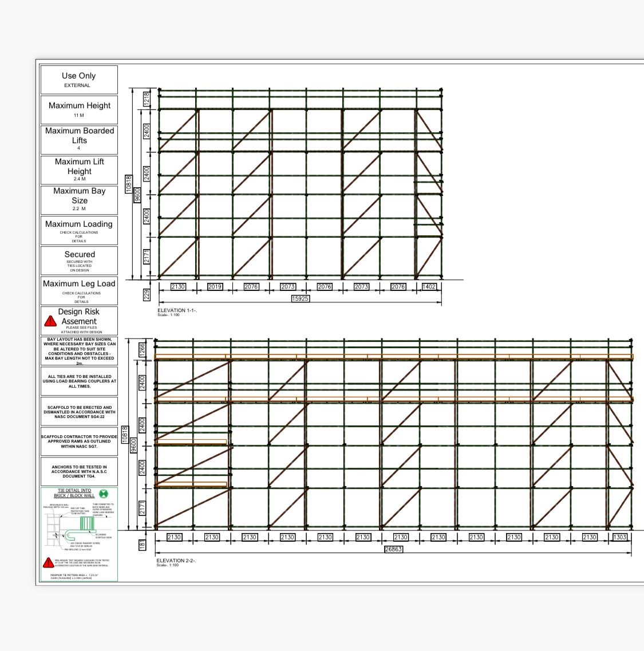Image resolution: width=644 pixels, height=651 pixels.
Task: Click the 'Scale 1:100' text under Elevation 1-1
Action: coord(168,315)
